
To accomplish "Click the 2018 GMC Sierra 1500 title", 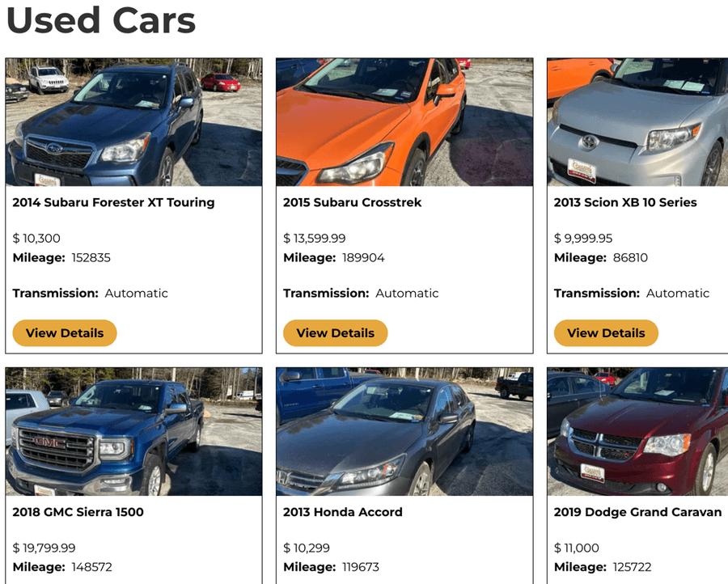I will (x=78, y=512).
